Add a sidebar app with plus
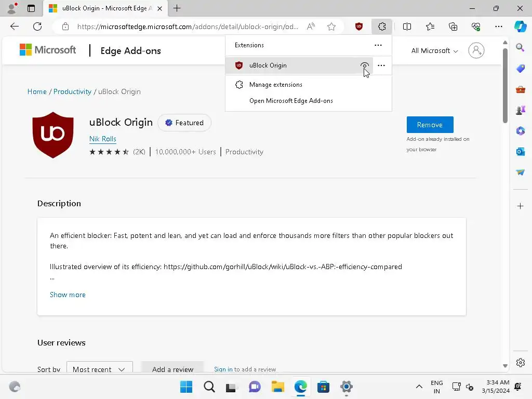Image resolution: width=532 pixels, height=399 pixels. pos(520,206)
